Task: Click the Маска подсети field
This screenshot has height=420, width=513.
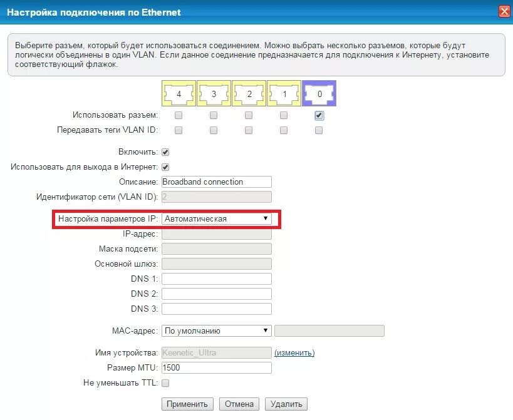Action: click(x=217, y=248)
